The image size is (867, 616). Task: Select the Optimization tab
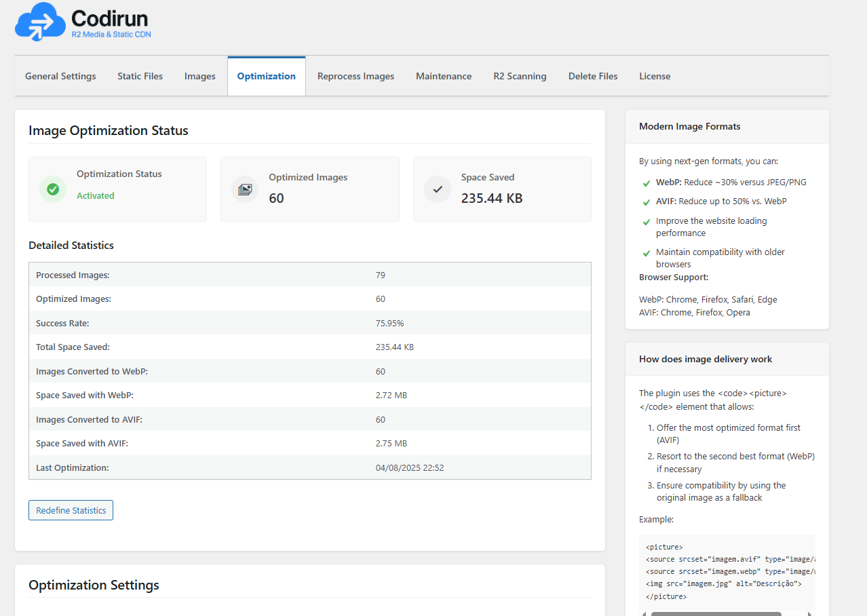point(266,76)
